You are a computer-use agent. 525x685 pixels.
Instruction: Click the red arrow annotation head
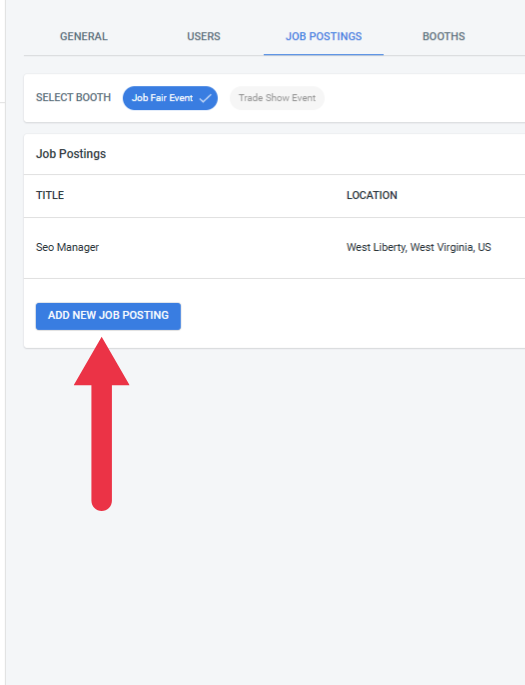coord(101,365)
